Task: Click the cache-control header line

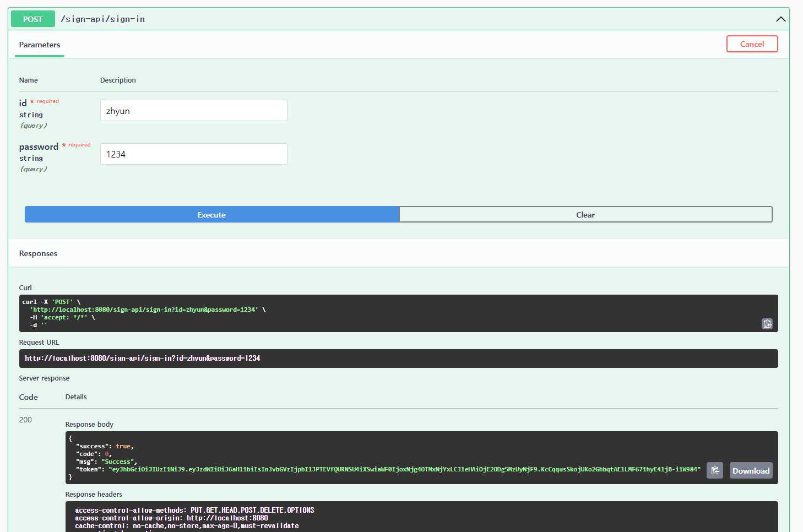Action: tap(187, 526)
